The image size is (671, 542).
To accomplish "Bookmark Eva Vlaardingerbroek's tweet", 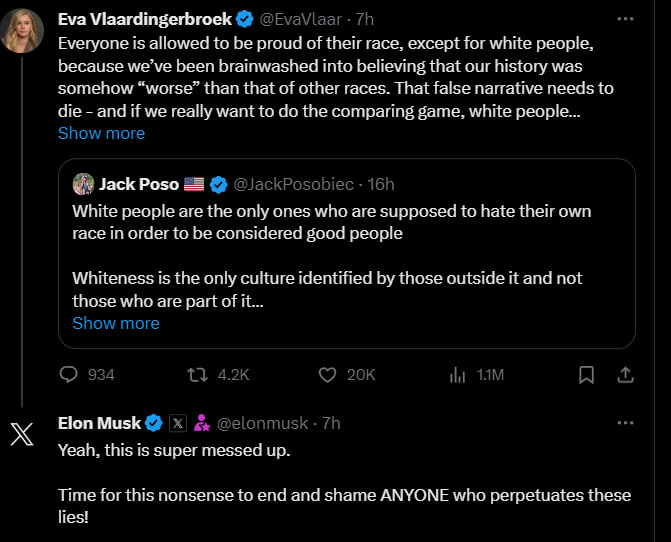I will [587, 375].
